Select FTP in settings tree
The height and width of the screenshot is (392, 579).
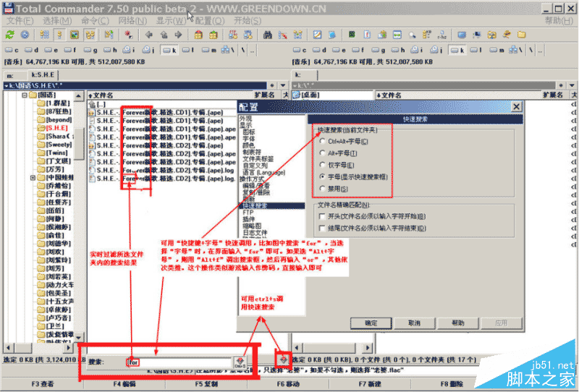coord(248,212)
